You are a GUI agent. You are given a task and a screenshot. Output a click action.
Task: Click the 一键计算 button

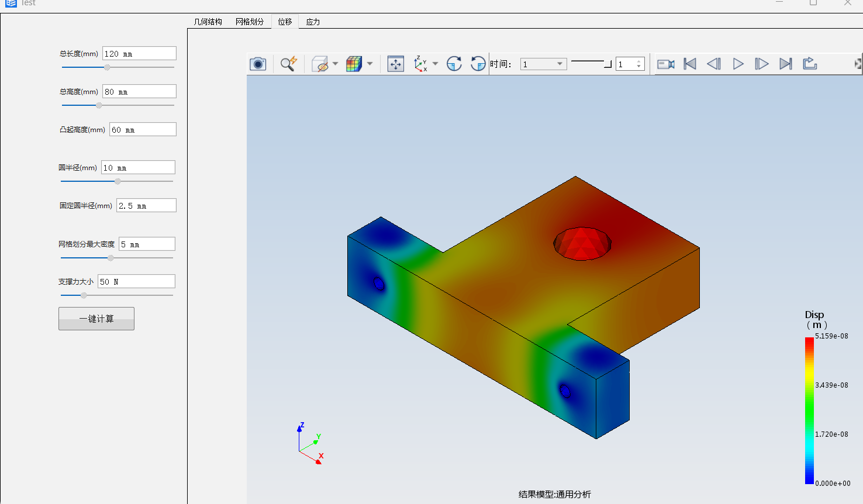click(x=96, y=319)
